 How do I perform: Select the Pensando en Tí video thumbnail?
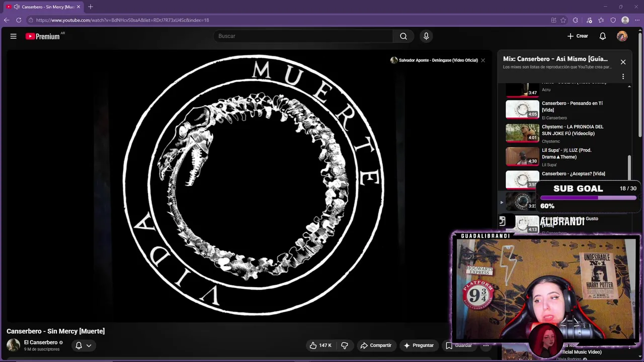[522, 109]
